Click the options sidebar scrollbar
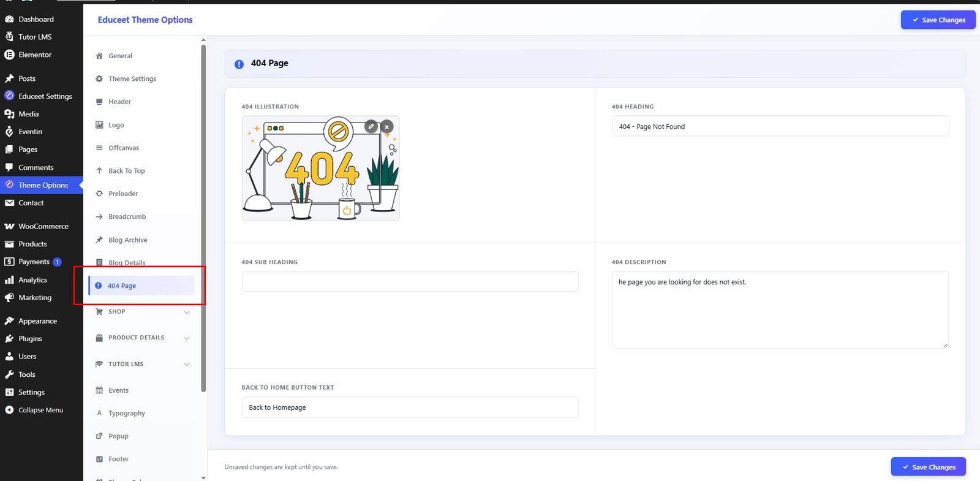The height and width of the screenshot is (481, 980). click(x=203, y=218)
